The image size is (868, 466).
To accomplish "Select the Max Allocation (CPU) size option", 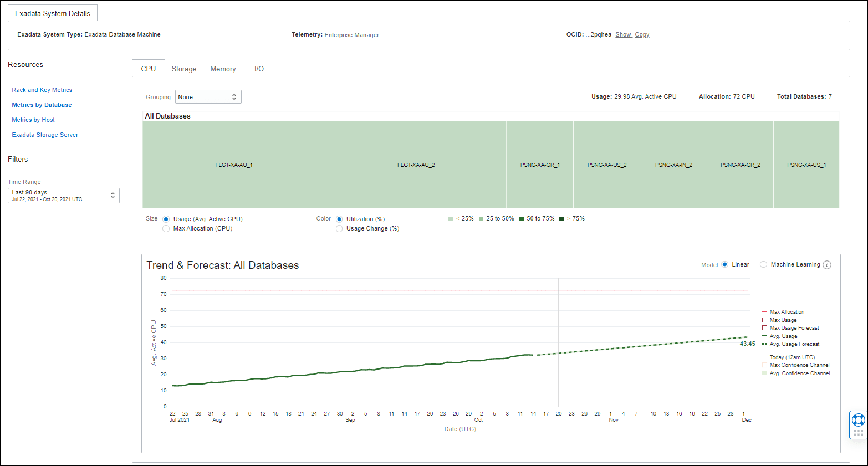I will [x=166, y=228].
